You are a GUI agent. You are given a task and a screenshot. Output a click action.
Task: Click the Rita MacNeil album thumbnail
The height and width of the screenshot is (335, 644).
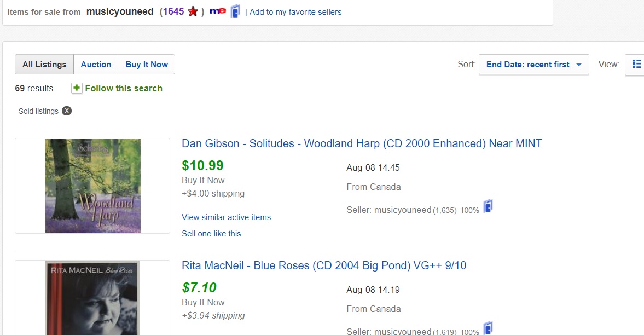[x=92, y=298]
